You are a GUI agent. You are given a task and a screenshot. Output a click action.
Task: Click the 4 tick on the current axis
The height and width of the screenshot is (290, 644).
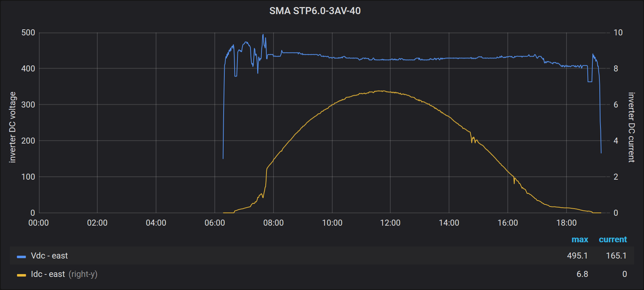(x=616, y=141)
